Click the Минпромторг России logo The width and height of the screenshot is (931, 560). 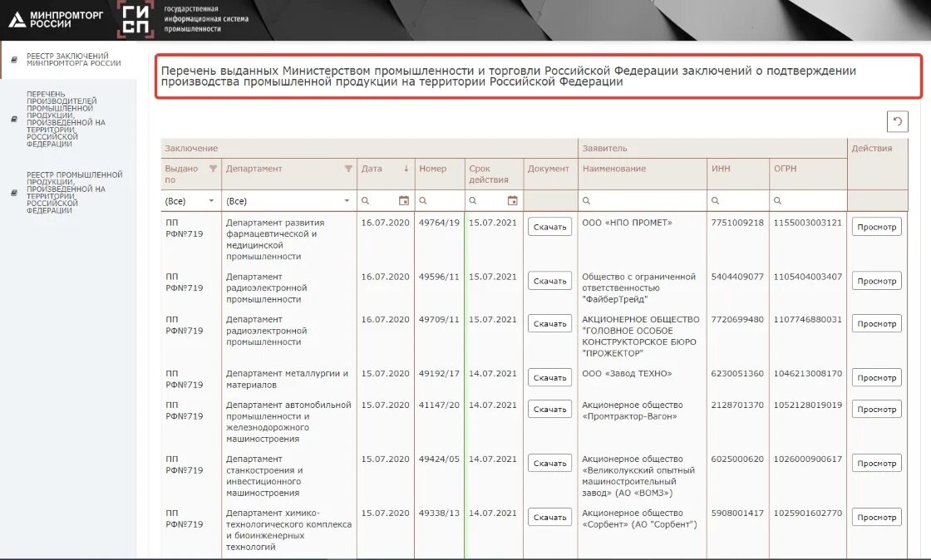[56, 20]
